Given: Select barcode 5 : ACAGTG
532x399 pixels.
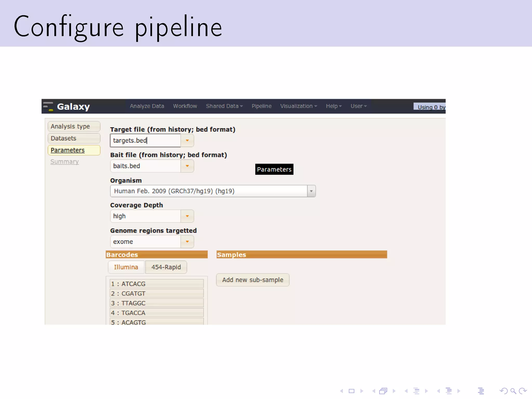Looking at the screenshot, I should [x=157, y=322].
